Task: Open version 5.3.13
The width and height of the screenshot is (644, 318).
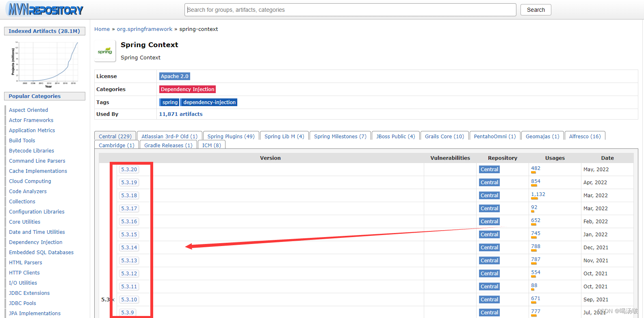Action: (x=129, y=261)
